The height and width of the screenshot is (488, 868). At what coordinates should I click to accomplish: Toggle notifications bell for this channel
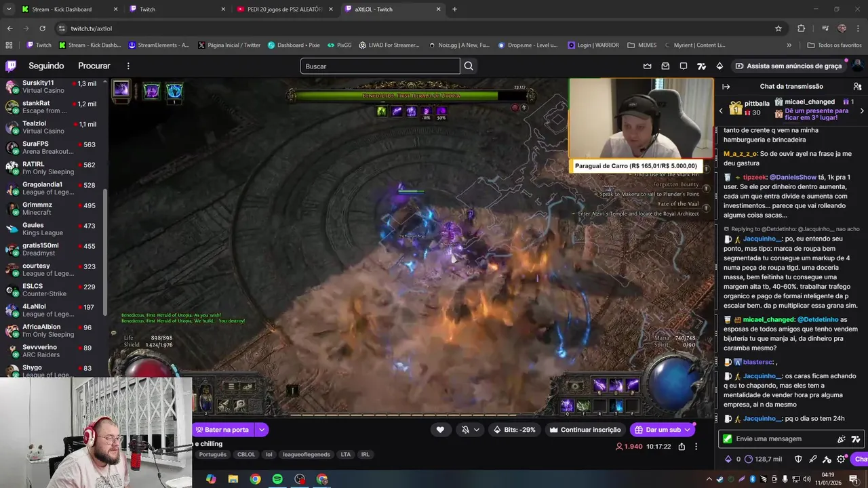[x=465, y=430]
